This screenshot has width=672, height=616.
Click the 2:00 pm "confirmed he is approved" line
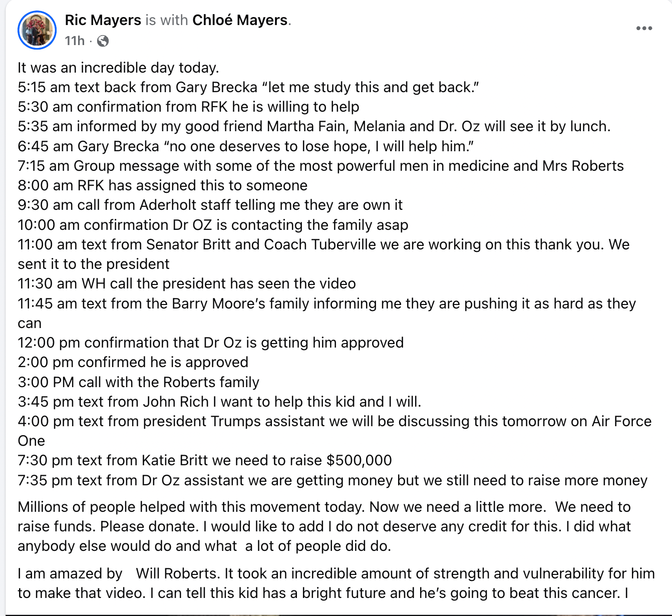[133, 362]
